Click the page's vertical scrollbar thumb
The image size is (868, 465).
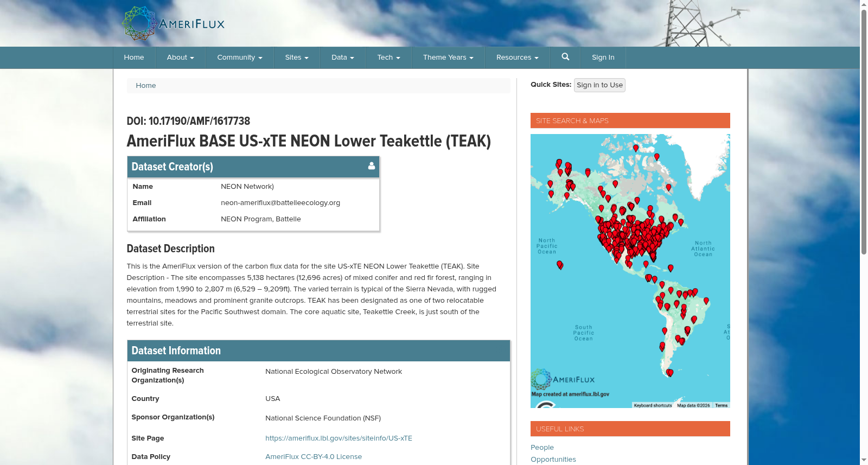point(864,132)
